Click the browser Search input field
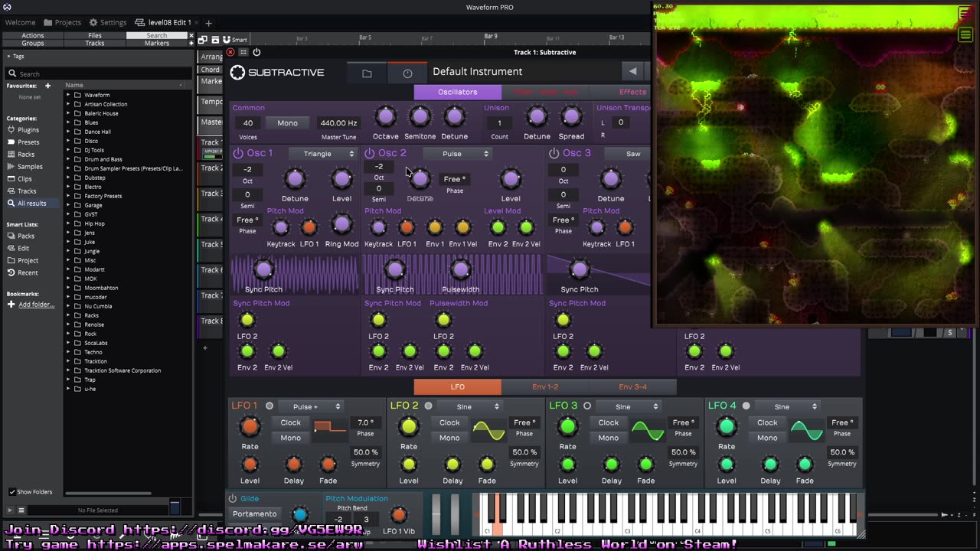Screen dimensions: 980x551 [98, 73]
